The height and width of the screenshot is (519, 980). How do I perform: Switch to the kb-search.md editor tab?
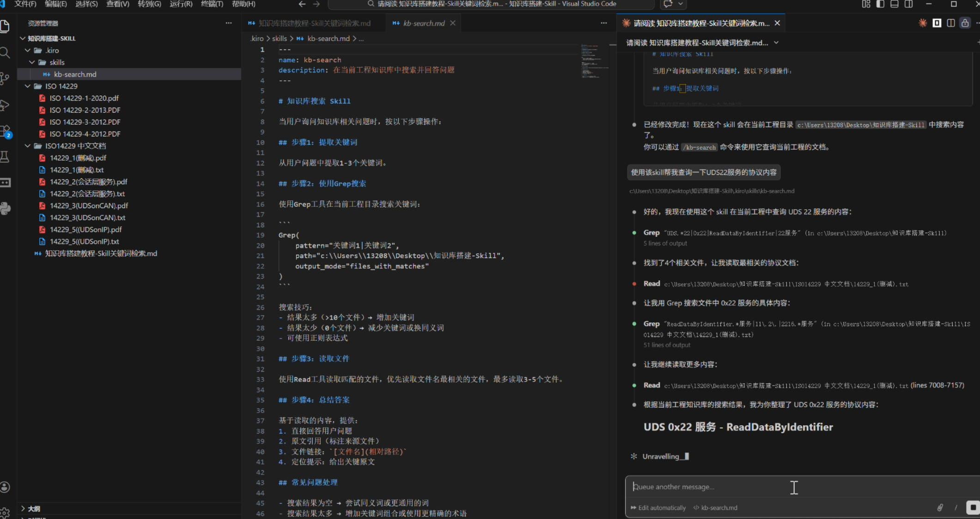[423, 23]
